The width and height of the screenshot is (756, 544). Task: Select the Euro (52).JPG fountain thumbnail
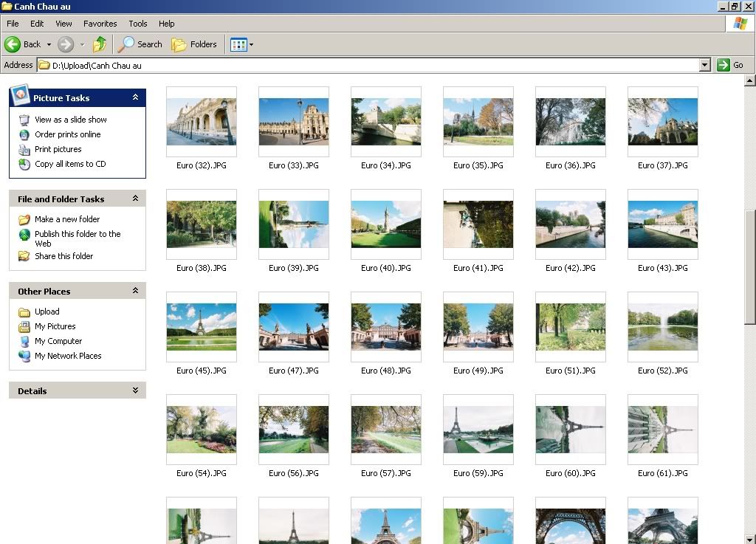coord(662,327)
